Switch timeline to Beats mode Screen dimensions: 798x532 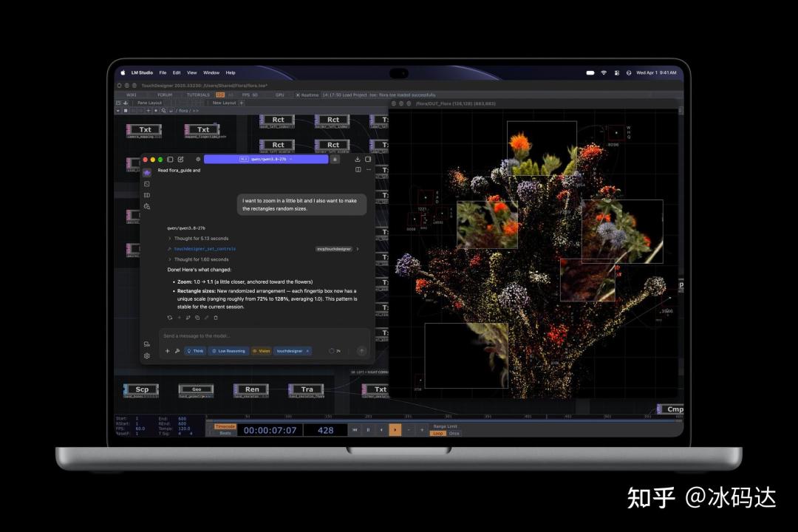[225, 433]
